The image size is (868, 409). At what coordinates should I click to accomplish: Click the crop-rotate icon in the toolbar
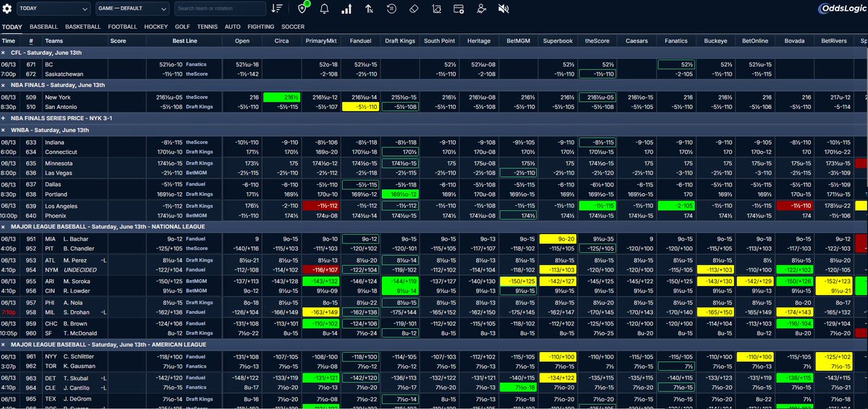[436, 9]
